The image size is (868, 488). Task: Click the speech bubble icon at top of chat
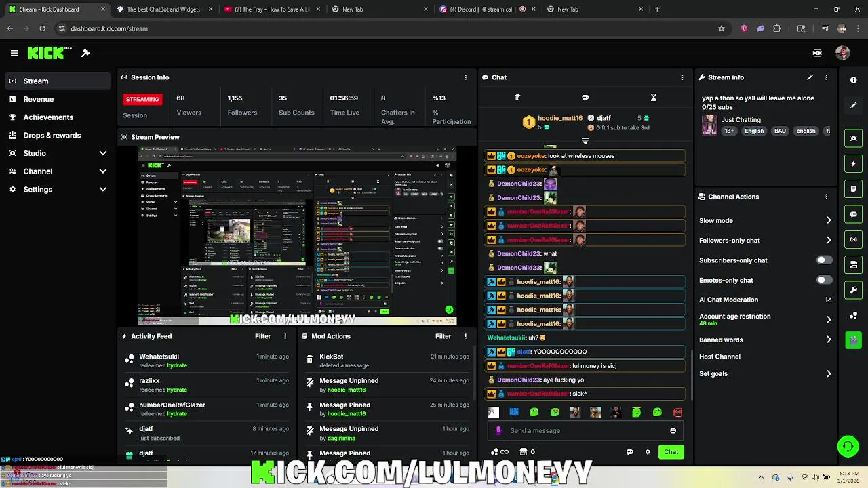[x=585, y=98]
